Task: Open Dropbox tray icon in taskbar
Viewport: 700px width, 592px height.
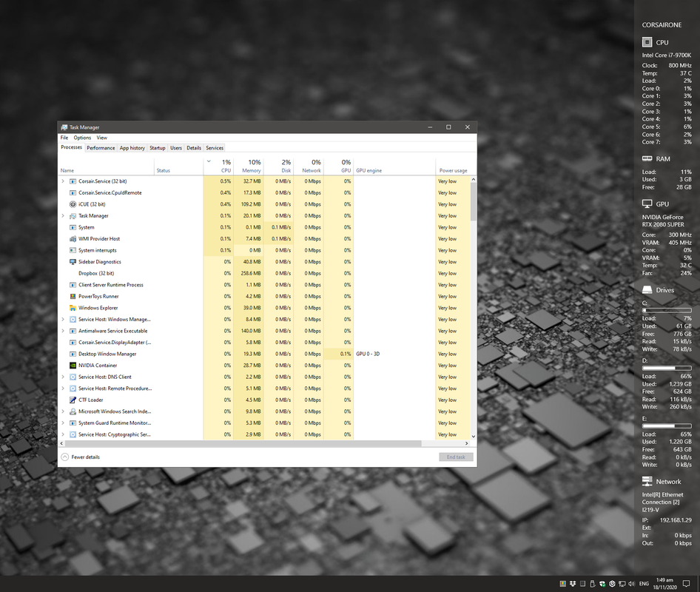Action: pyautogui.click(x=573, y=584)
